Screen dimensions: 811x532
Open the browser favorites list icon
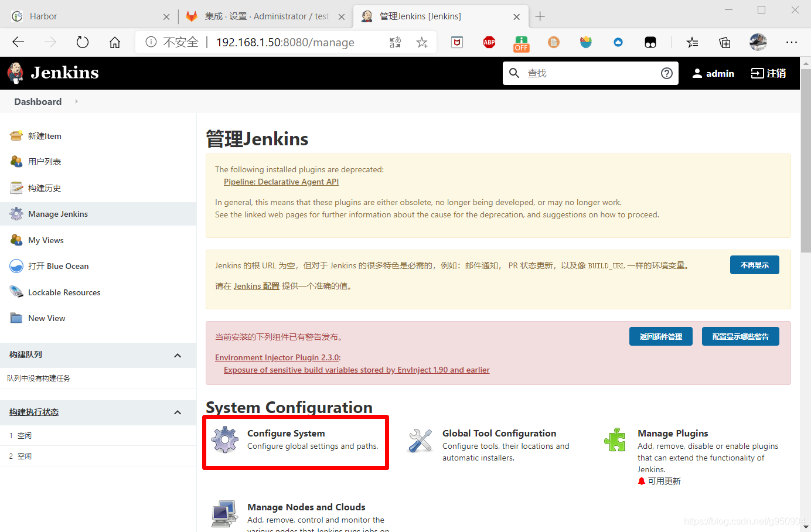tap(693, 42)
